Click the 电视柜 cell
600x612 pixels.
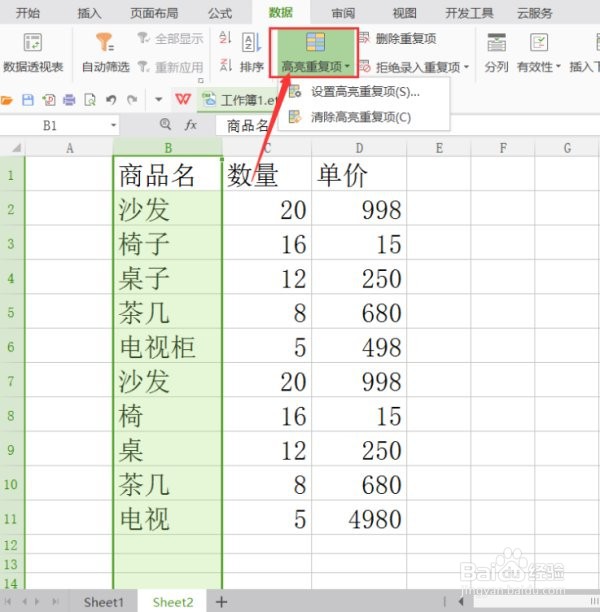coord(168,346)
